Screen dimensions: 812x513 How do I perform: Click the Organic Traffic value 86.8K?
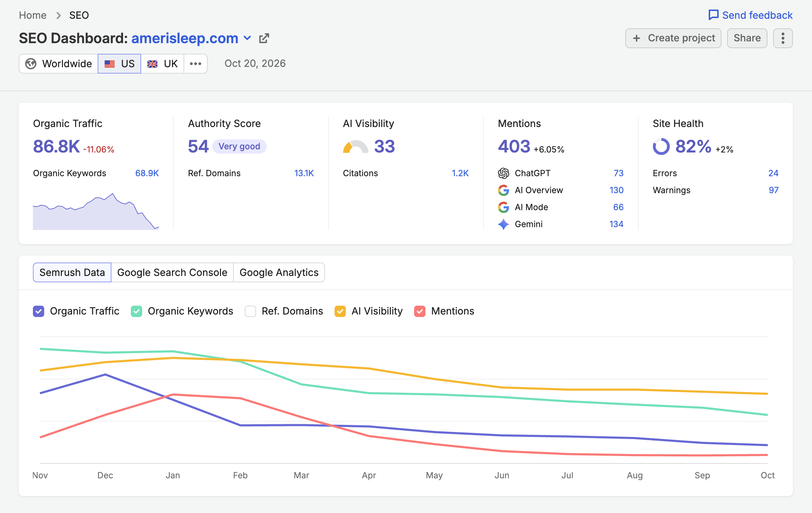(x=57, y=146)
